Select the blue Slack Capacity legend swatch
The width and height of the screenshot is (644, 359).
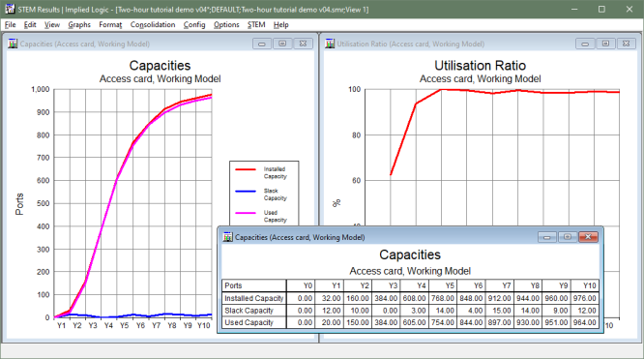pos(246,192)
